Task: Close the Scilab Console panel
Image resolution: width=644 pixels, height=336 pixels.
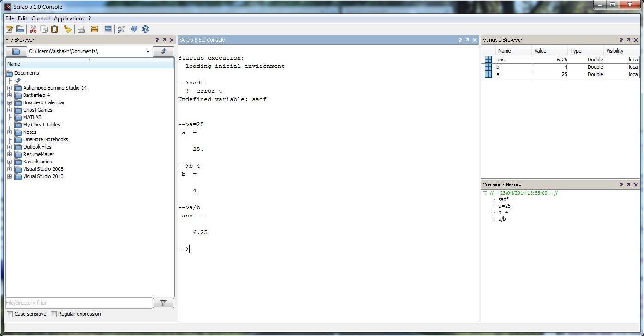Action: tap(475, 40)
